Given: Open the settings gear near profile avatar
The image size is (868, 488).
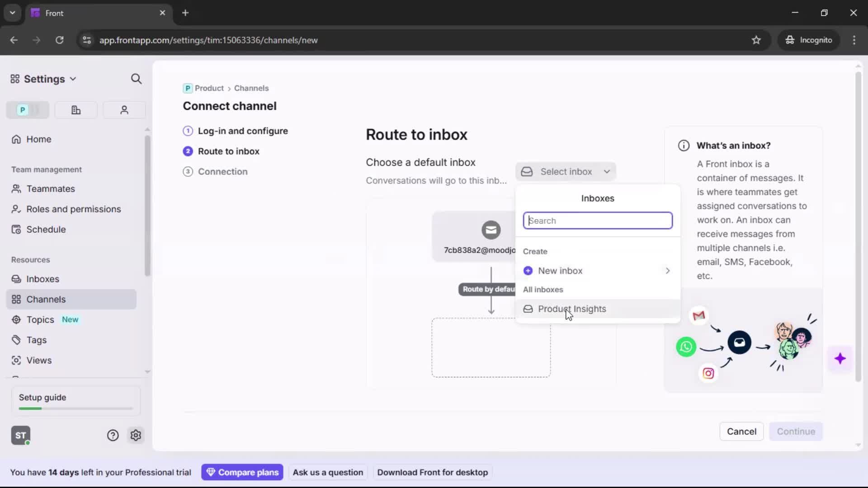Looking at the screenshot, I should click(x=136, y=435).
